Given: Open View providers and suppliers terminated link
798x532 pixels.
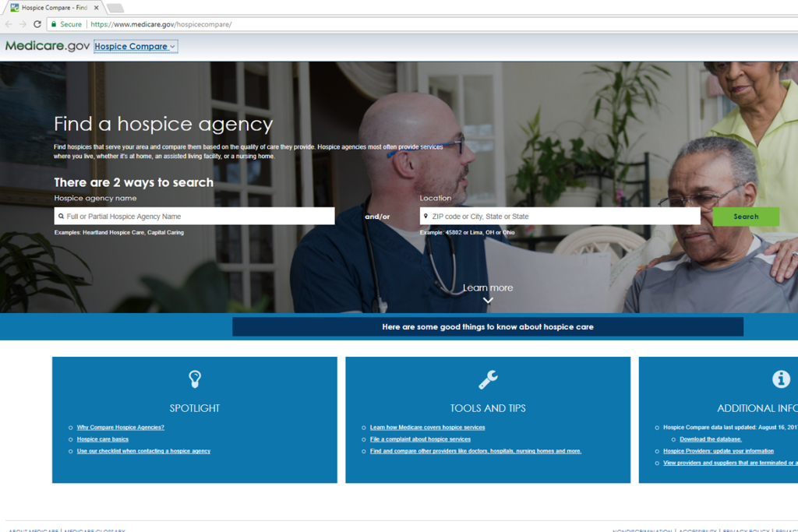Looking at the screenshot, I should [x=730, y=463].
